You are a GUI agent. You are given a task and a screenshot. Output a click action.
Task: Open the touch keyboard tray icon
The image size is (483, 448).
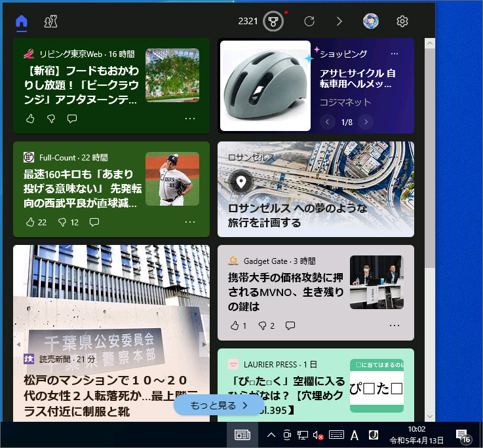tap(336, 435)
